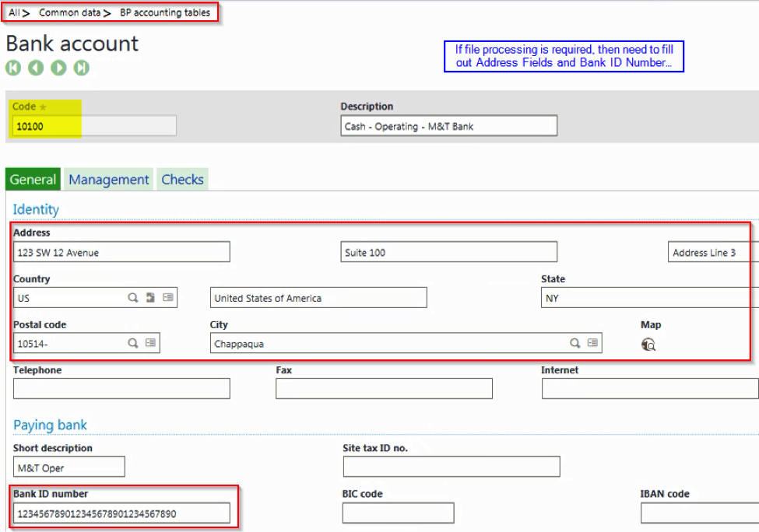Open the Country selection list

pos(169,297)
